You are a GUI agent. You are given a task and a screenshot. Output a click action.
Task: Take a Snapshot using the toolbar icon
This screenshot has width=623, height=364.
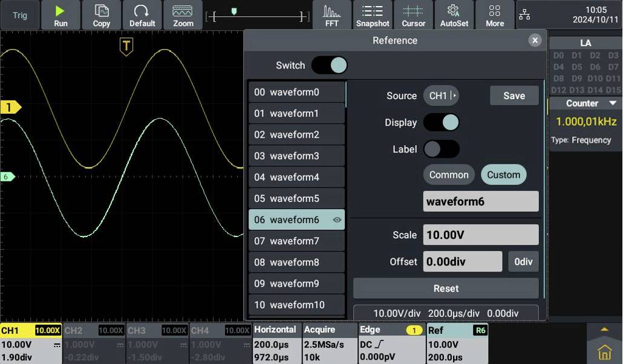373,15
